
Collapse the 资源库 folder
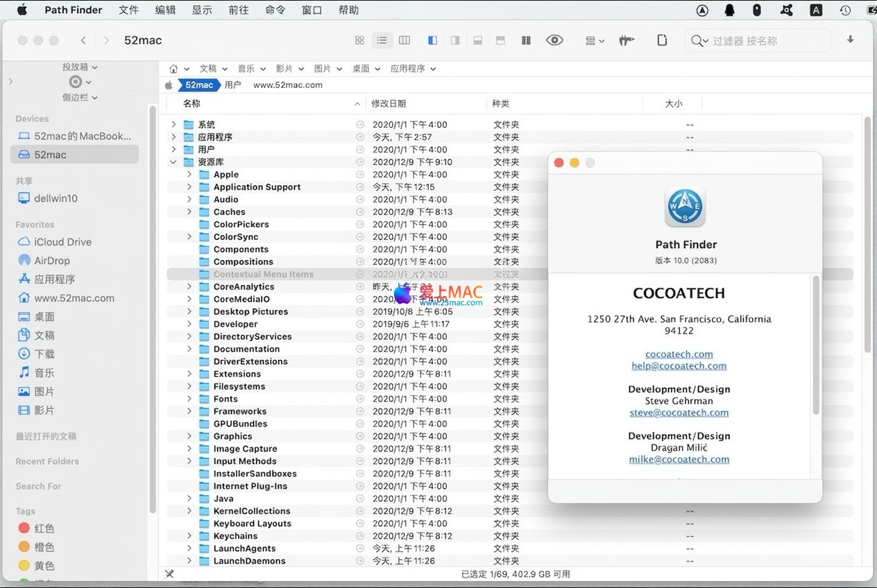tap(173, 162)
